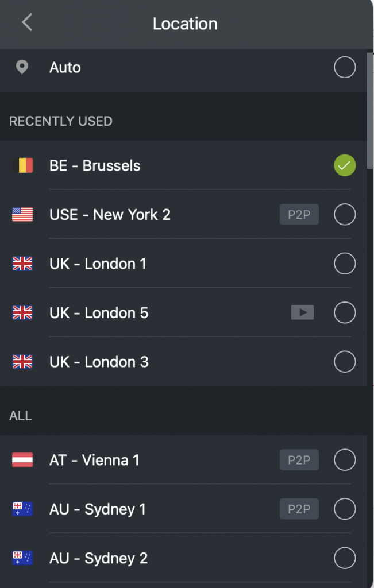
Task: Select AT - Vienna 1 radio button
Action: coord(344,460)
